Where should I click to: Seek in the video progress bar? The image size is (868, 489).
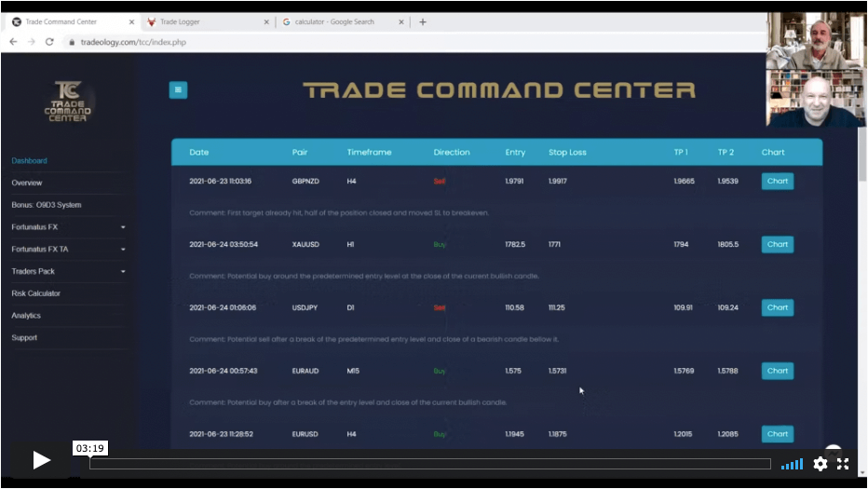pos(428,464)
